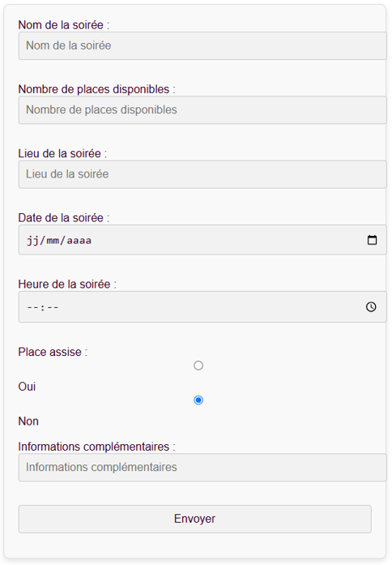Focus the Nombre de places disponibles input
The height and width of the screenshot is (565, 392).
click(x=202, y=110)
